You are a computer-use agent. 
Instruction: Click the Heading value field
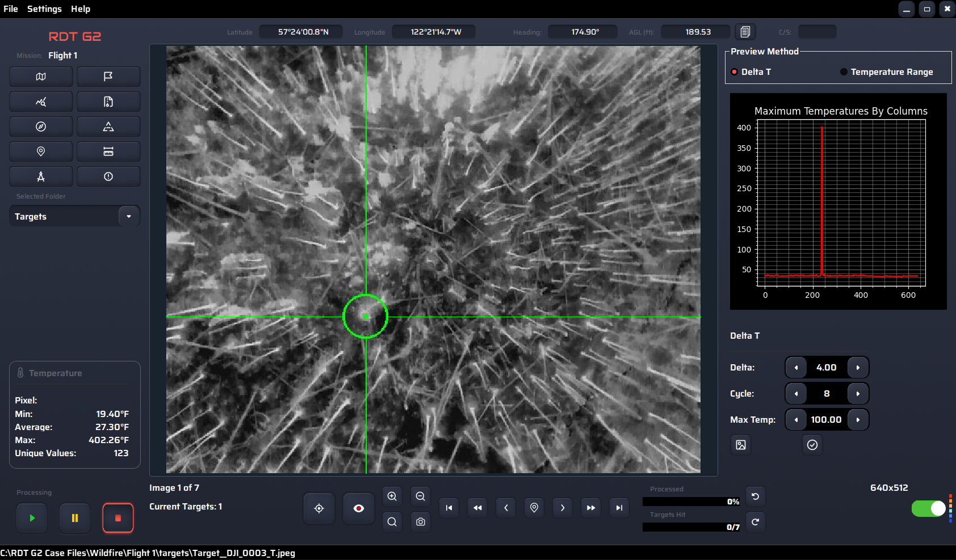(582, 32)
